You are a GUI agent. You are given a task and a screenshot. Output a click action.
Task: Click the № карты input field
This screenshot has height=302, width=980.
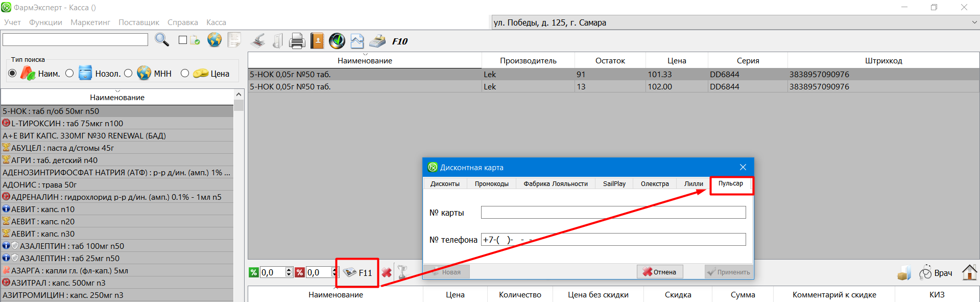(613, 213)
